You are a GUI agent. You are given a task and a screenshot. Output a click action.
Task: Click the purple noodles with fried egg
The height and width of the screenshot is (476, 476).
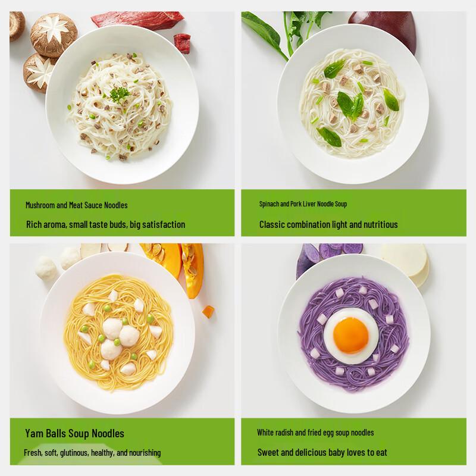[x=353, y=333]
